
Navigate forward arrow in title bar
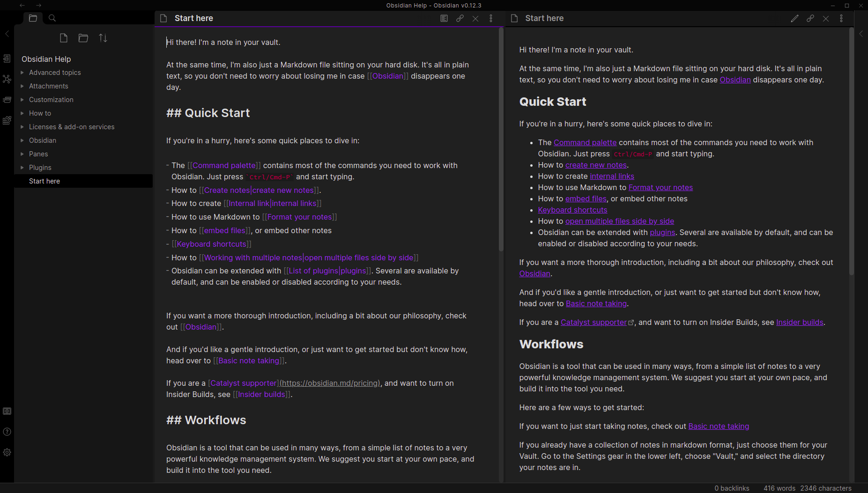pos(39,5)
